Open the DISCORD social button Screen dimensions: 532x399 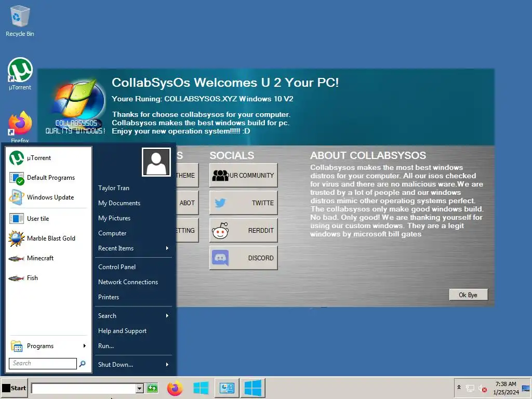pyautogui.click(x=243, y=258)
